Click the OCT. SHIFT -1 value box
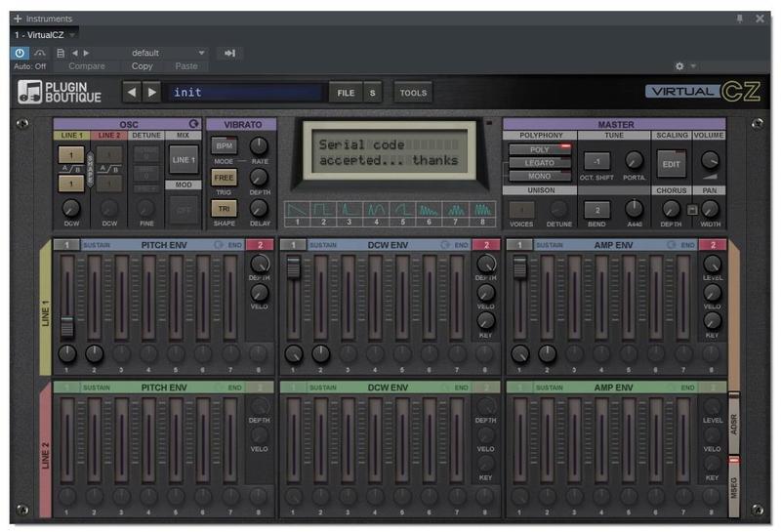 pyautogui.click(x=596, y=161)
